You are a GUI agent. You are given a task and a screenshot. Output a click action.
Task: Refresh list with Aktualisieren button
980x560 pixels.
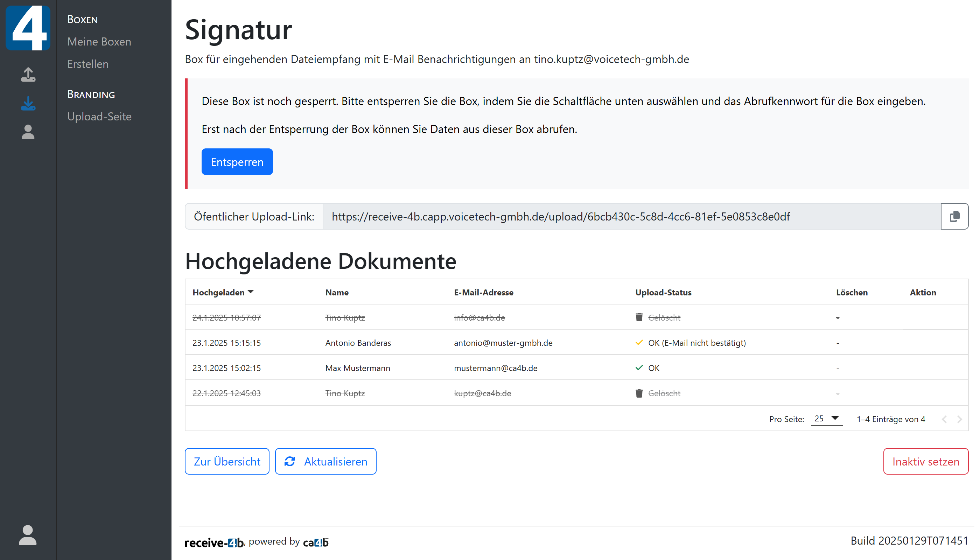tap(325, 461)
